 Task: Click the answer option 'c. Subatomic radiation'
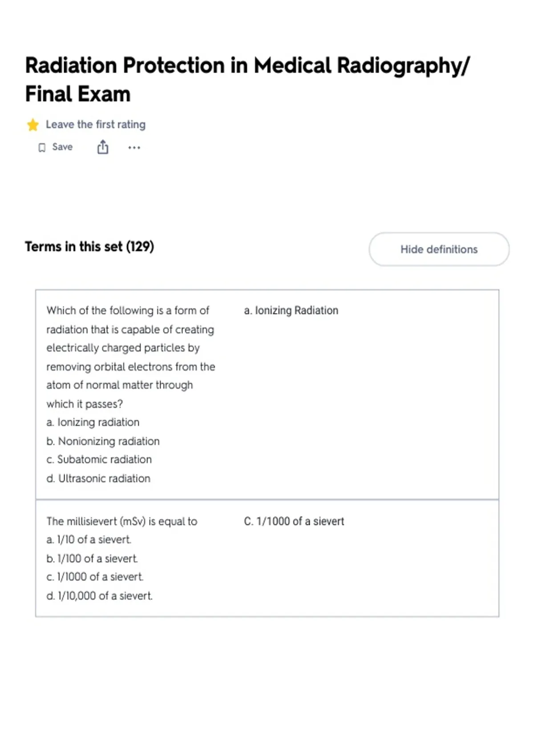click(99, 459)
